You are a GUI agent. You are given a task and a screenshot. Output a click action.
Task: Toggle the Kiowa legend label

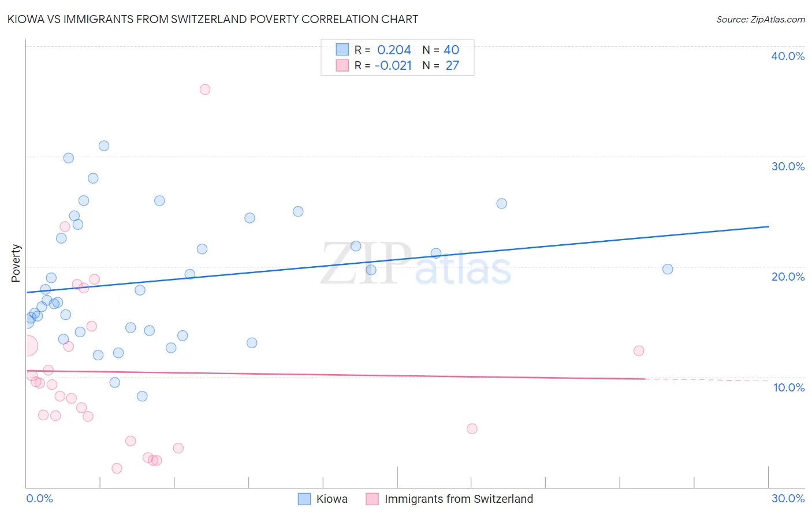tap(332, 499)
